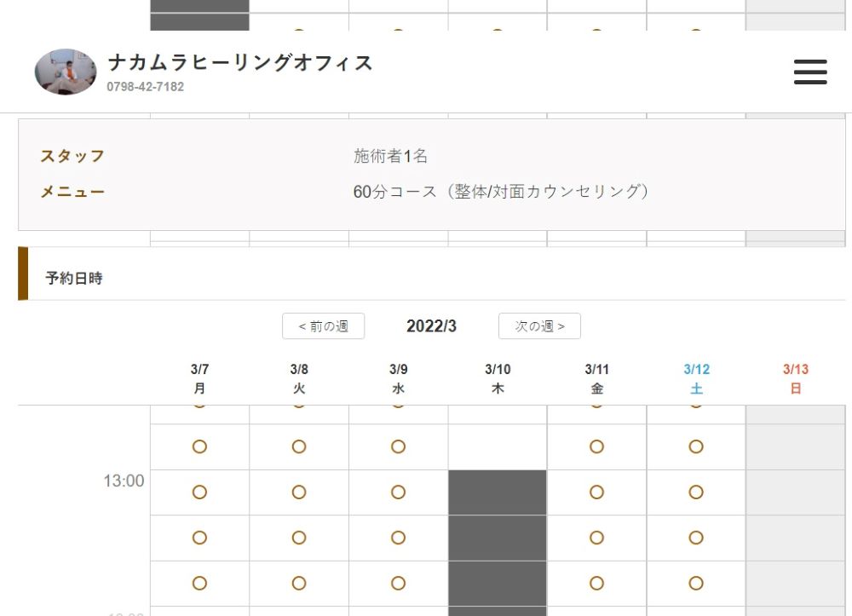The height and width of the screenshot is (616, 852).
Task: Click the clinic logo thumbnail image
Action: 66,72
